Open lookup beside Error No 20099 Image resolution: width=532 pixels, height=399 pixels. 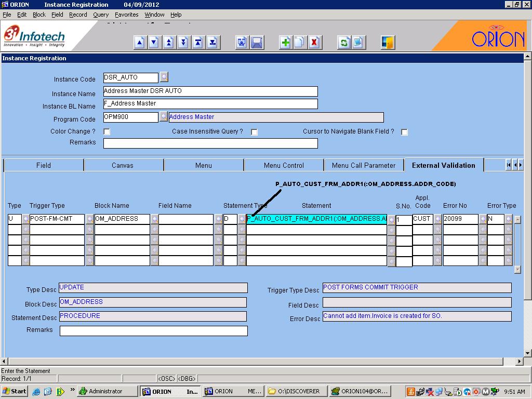click(x=483, y=219)
